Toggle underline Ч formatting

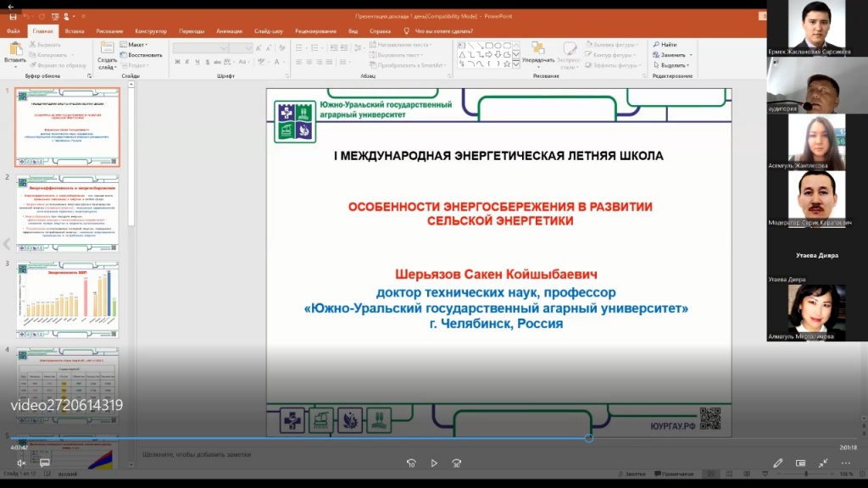[197, 62]
